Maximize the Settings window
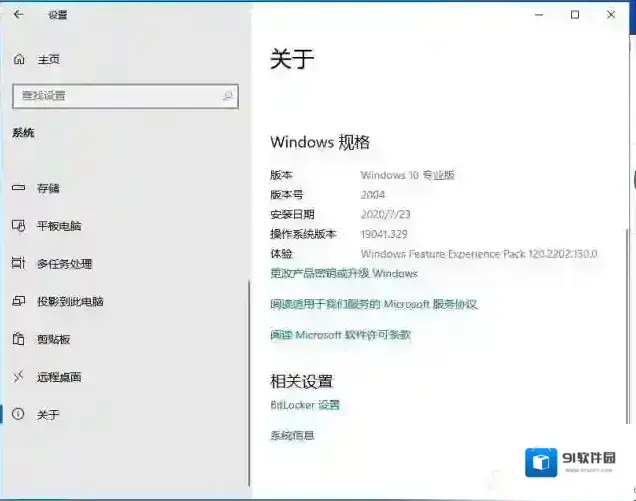 (x=575, y=15)
